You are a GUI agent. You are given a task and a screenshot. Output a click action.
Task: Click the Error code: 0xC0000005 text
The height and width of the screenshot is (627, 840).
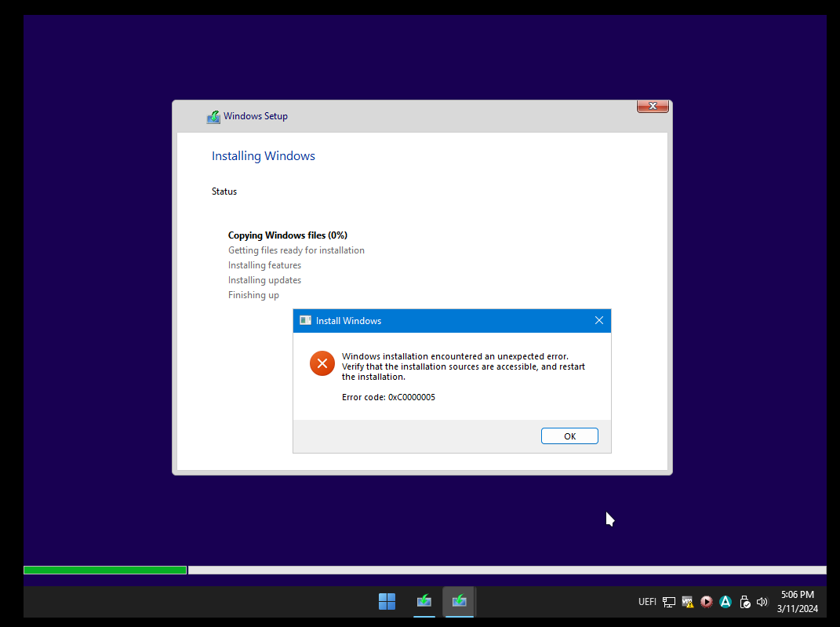click(388, 397)
